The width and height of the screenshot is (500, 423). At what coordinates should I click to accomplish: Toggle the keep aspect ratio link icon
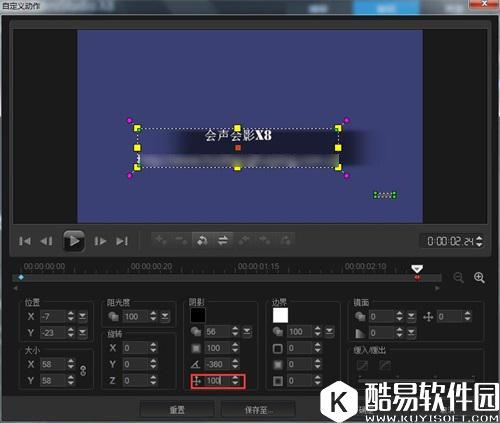[x=83, y=371]
